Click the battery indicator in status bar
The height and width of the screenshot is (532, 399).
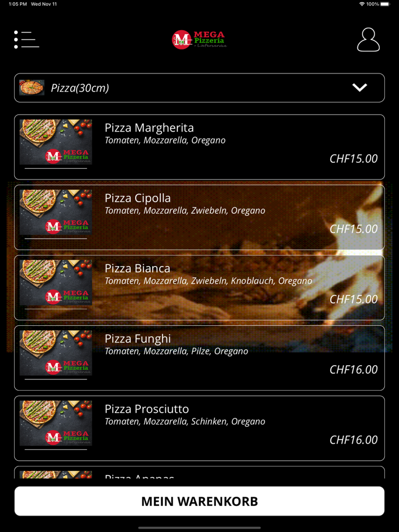pos(385,4)
